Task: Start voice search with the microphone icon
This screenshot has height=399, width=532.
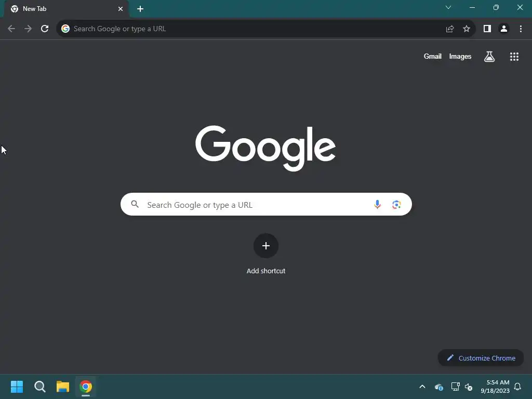Action: pos(377,204)
